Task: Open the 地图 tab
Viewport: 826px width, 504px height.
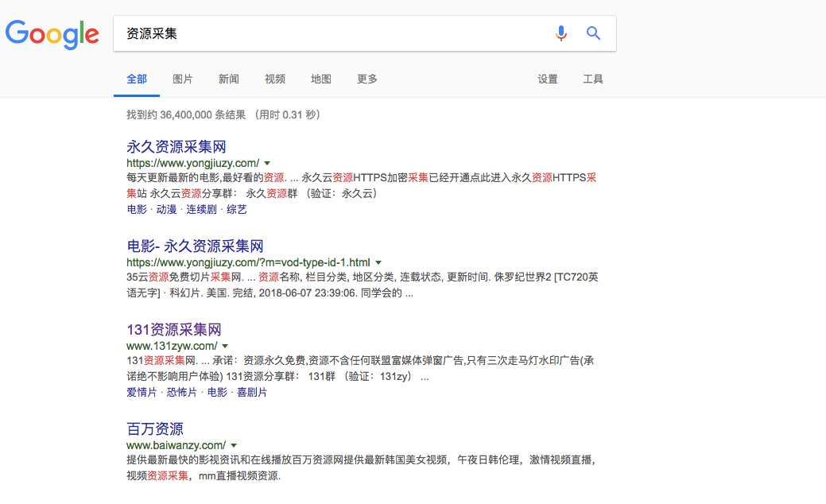Action: click(x=321, y=79)
